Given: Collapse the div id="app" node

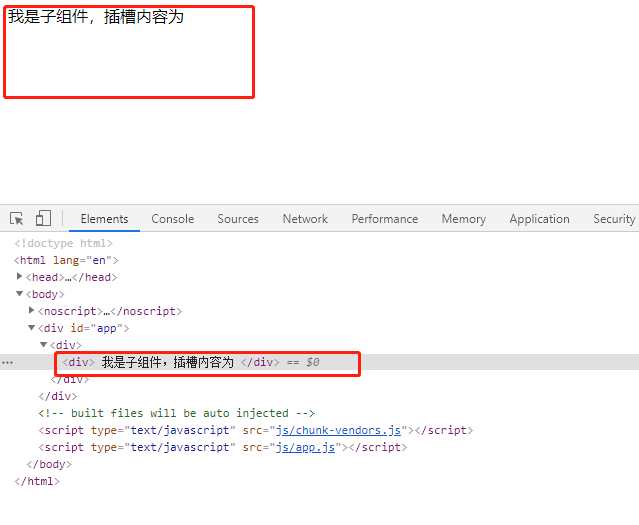Looking at the screenshot, I should tap(31, 327).
